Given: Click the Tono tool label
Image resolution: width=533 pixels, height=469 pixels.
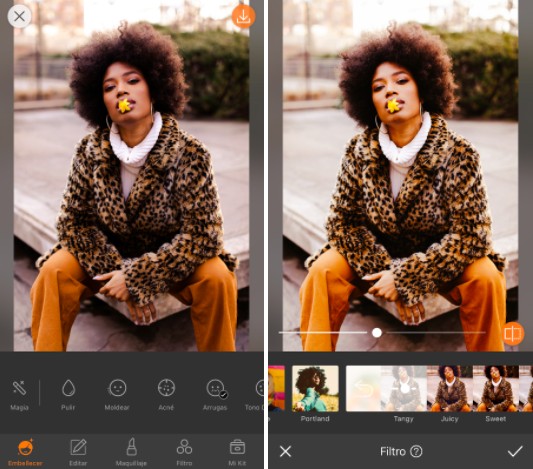Looking at the screenshot, I should click(254, 407).
